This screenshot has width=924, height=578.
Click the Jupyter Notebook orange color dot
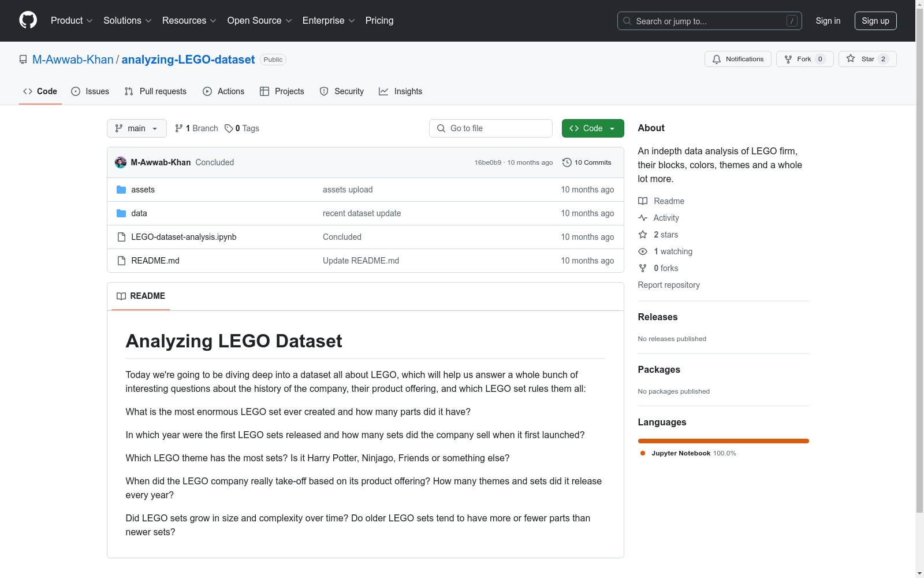coord(643,453)
